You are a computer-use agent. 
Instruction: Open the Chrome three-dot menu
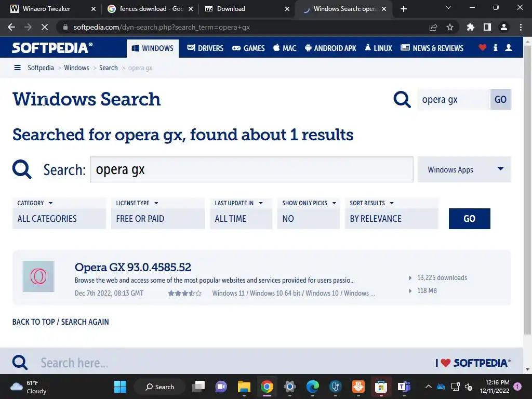(x=521, y=27)
